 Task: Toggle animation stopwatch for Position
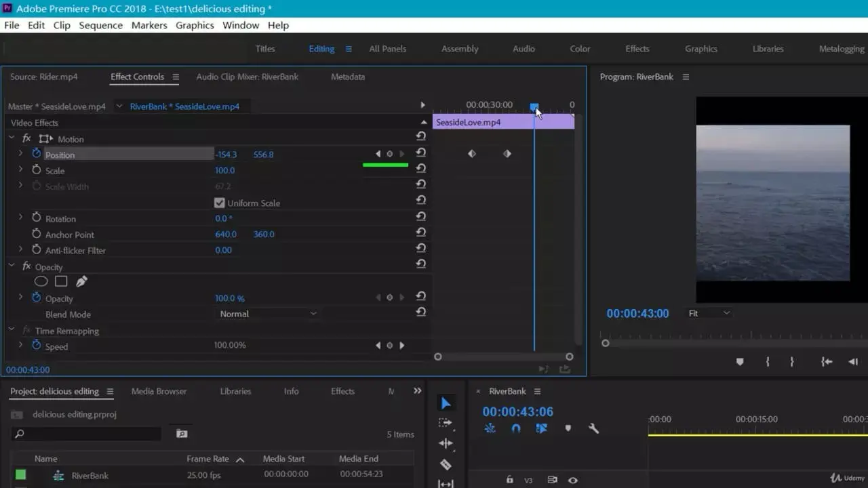click(37, 154)
